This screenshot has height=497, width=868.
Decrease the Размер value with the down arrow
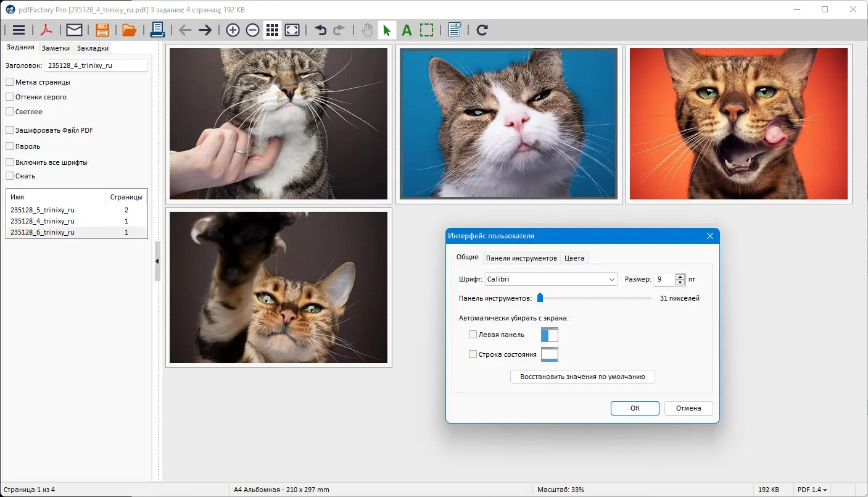tap(680, 283)
